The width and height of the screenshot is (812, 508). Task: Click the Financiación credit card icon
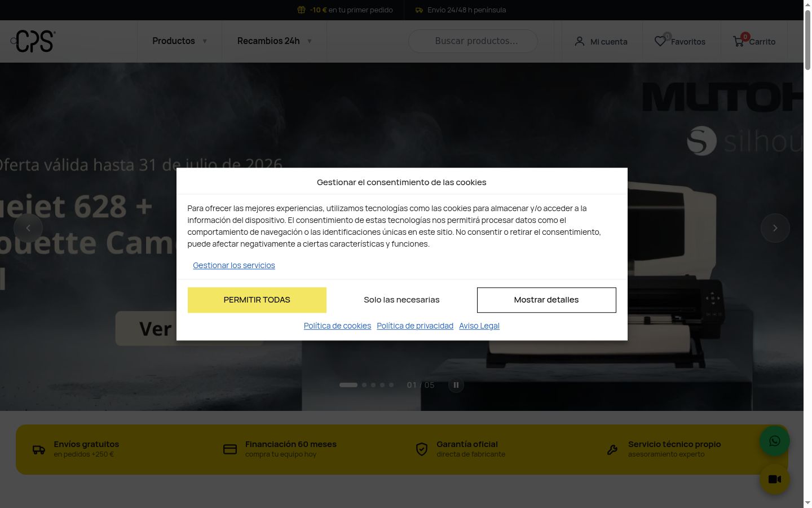point(230,449)
